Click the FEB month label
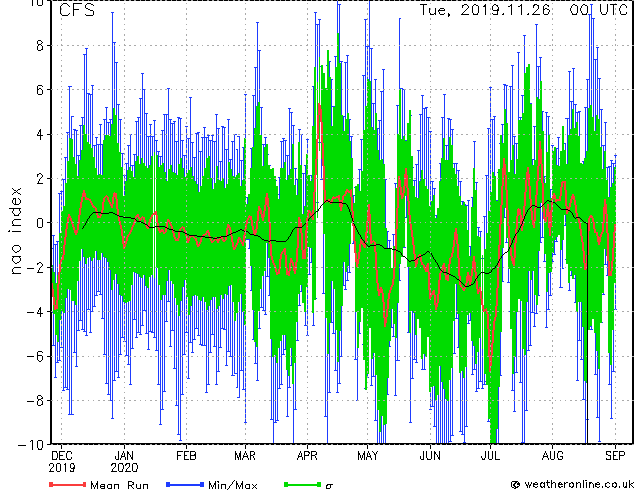This screenshot has height=490, width=634. pos(186,456)
